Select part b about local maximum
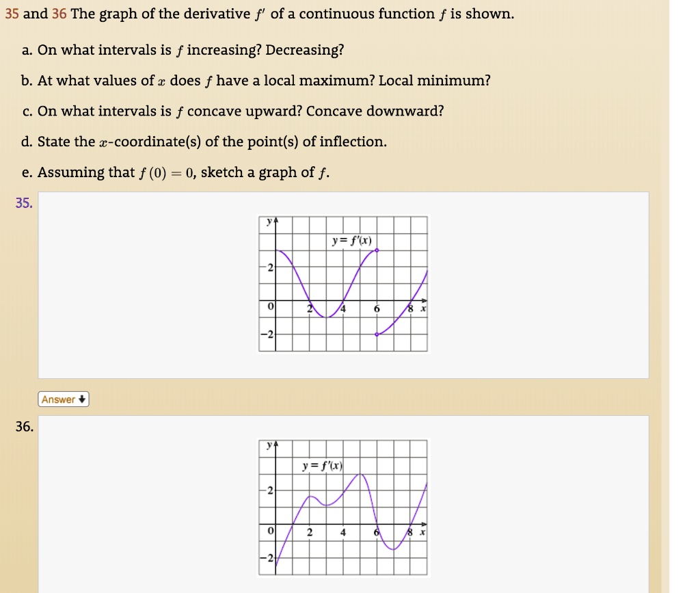The height and width of the screenshot is (593, 700). tap(255, 80)
